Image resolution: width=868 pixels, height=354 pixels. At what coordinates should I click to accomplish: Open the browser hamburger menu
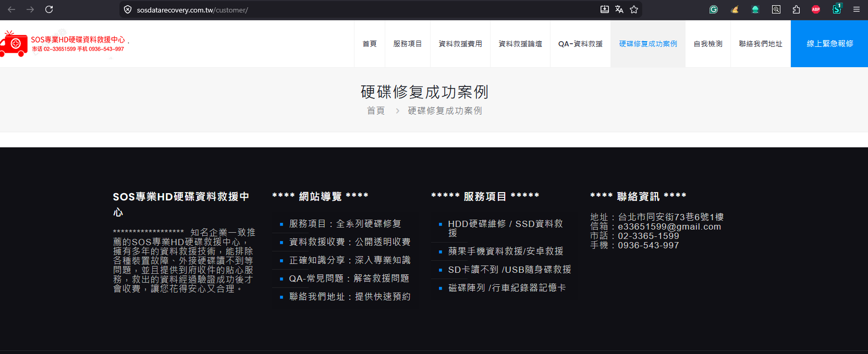(857, 9)
